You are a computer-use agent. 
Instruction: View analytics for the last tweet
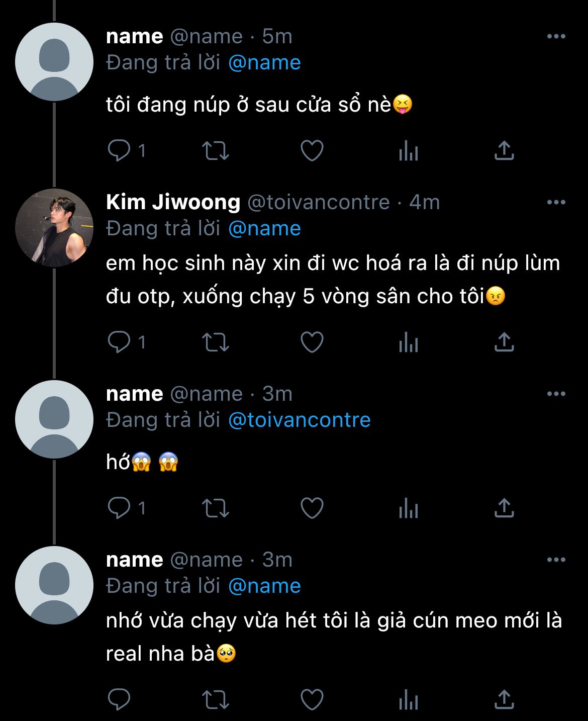pos(408,699)
